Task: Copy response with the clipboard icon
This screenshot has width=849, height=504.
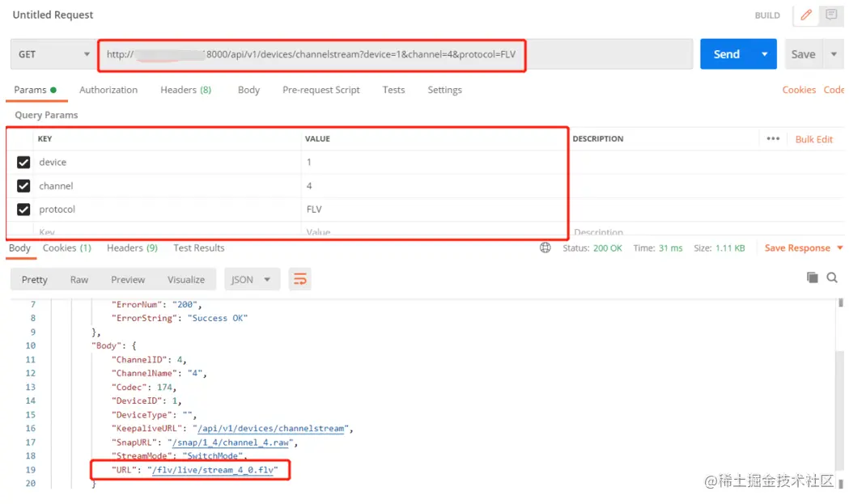Action: [x=813, y=277]
